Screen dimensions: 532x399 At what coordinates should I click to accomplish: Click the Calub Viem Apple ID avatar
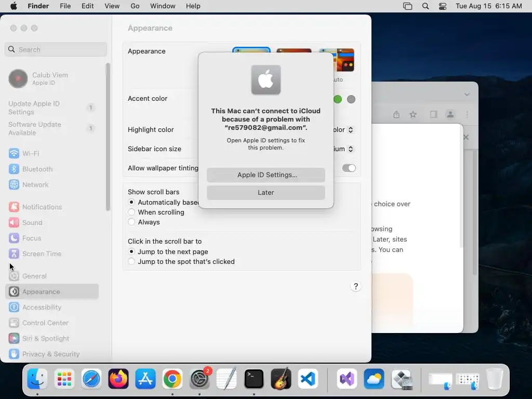click(18, 79)
